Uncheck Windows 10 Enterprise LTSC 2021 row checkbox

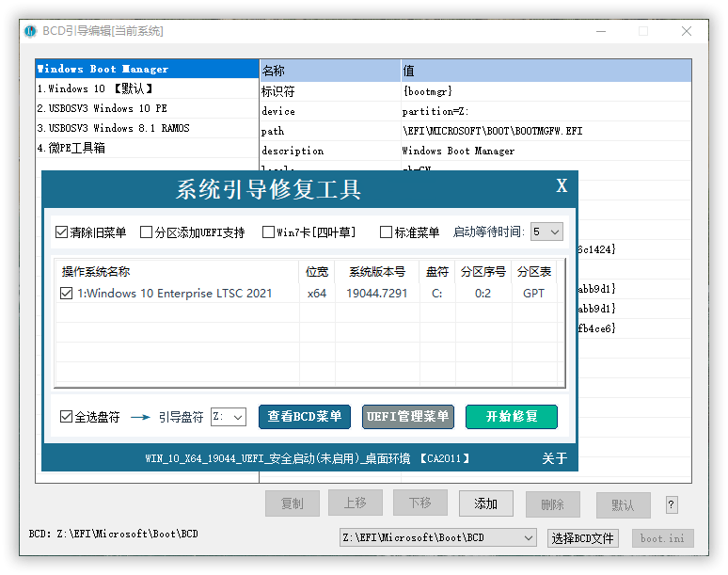point(67,294)
